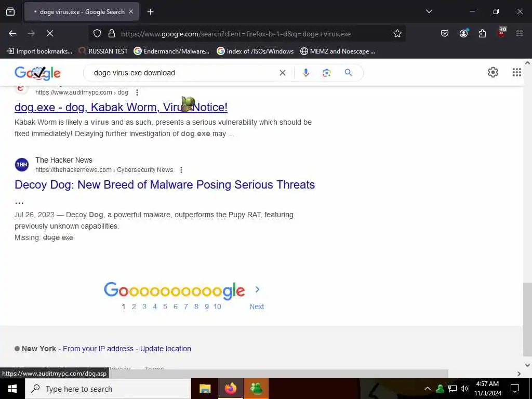Go to Google home via logo

click(x=37, y=73)
